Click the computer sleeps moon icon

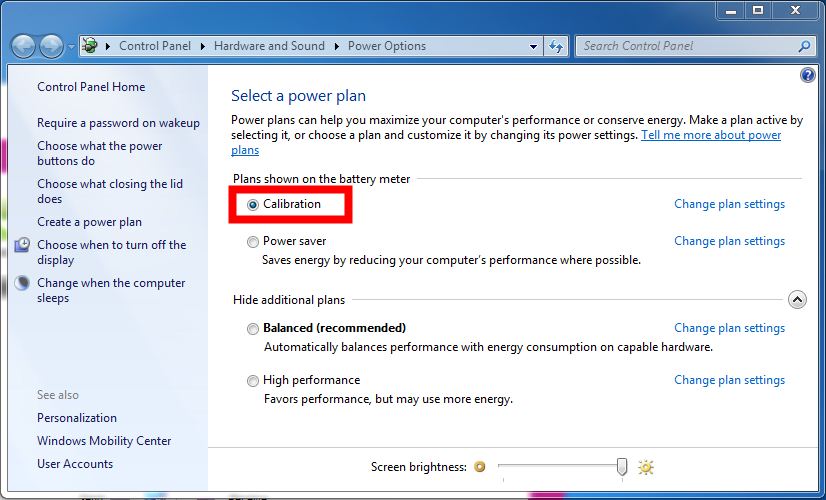pyautogui.click(x=22, y=283)
